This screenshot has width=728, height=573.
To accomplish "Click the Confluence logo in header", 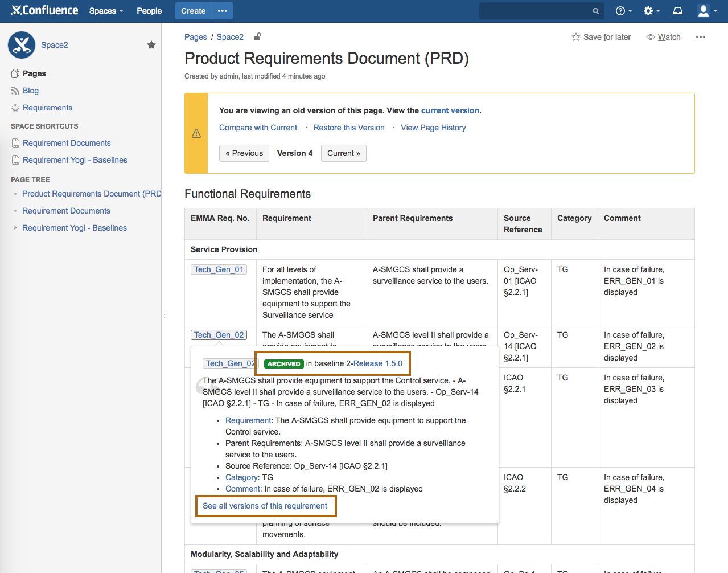I will pyautogui.click(x=44, y=10).
